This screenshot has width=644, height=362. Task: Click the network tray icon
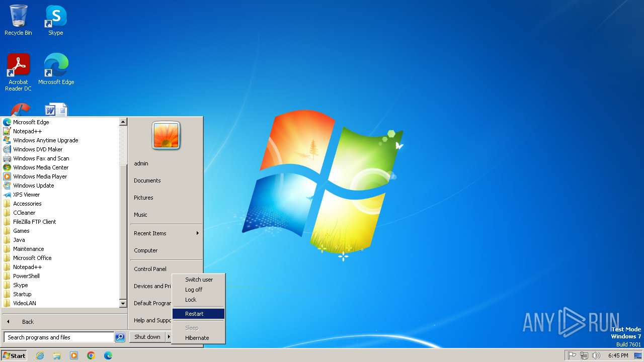pos(584,355)
